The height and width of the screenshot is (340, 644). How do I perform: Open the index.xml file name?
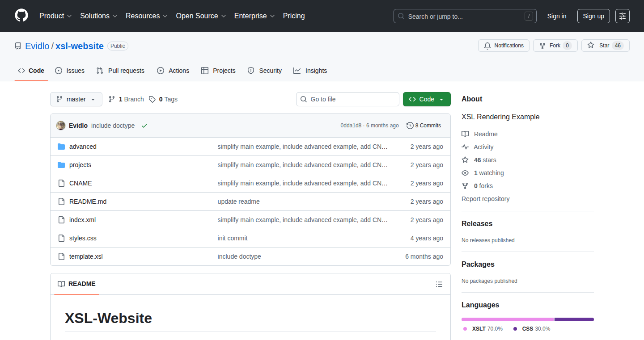(x=82, y=220)
